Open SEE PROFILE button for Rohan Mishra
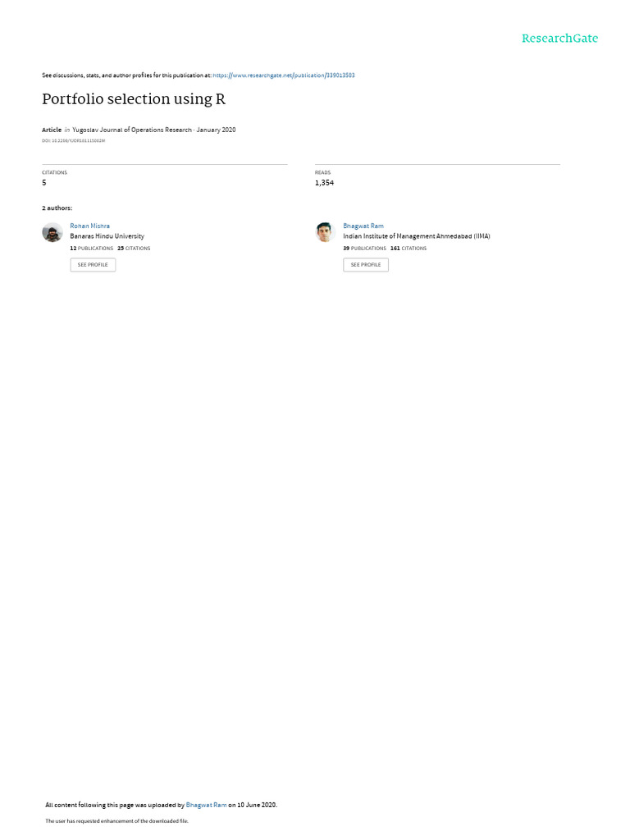The height and width of the screenshot is (840, 630). pyautogui.click(x=93, y=265)
